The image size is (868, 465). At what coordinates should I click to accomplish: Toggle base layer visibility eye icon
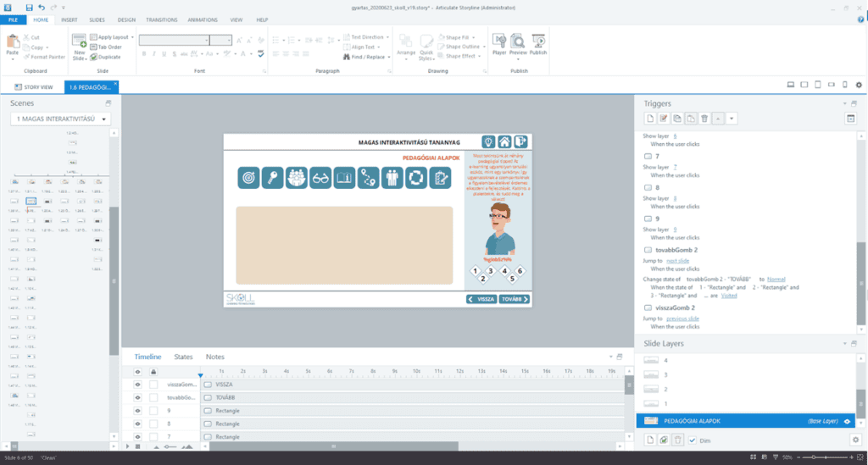[x=847, y=421]
